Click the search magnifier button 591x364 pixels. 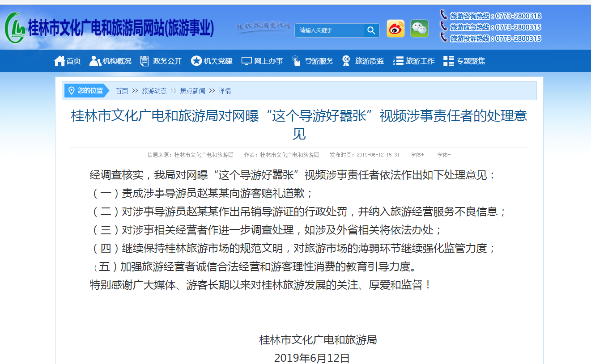(x=371, y=30)
